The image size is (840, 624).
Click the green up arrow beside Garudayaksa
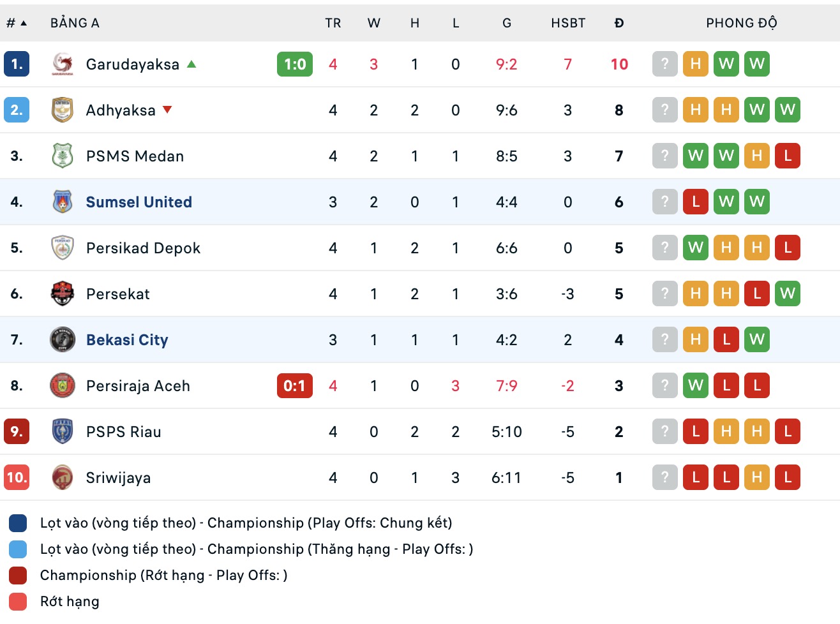(x=191, y=64)
